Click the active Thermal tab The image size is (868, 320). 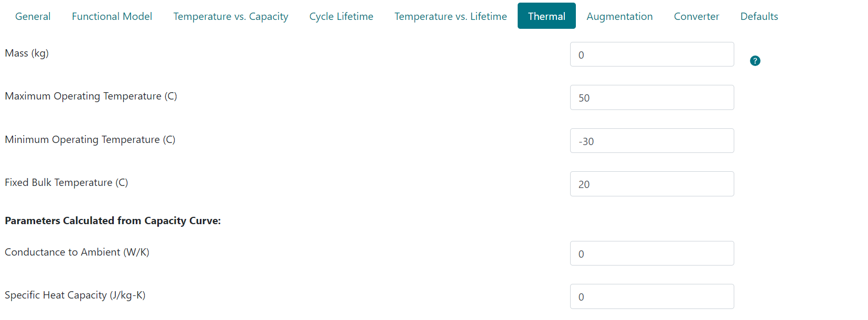[546, 16]
